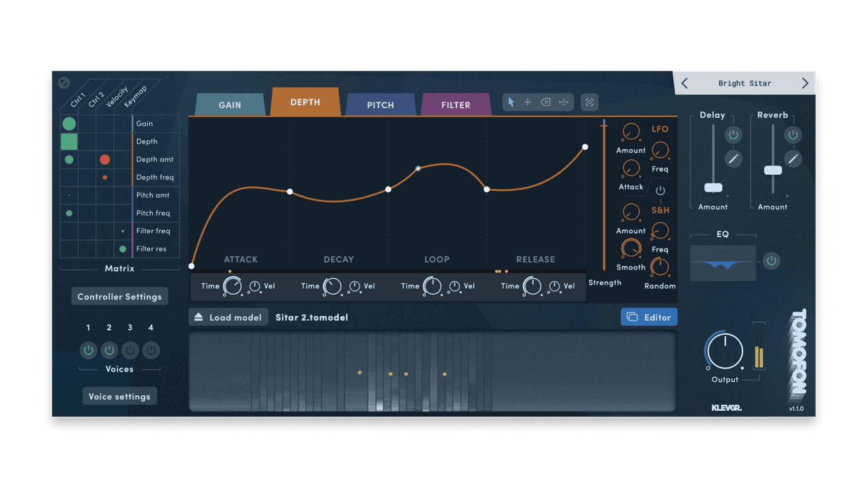Viewport: 868px width, 488px height.
Task: Click the Editor button
Action: click(x=648, y=317)
